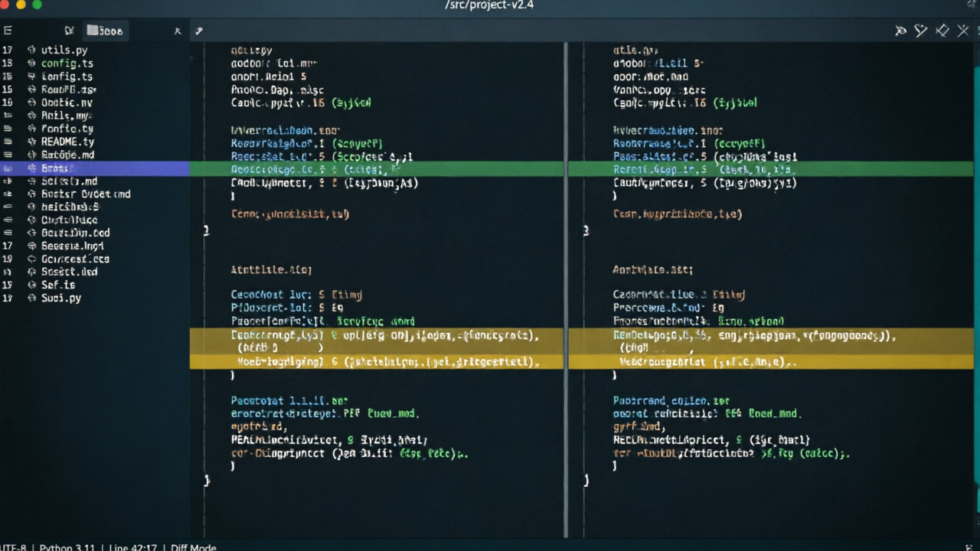Click the file icon beside Suoi.py

click(x=31, y=298)
